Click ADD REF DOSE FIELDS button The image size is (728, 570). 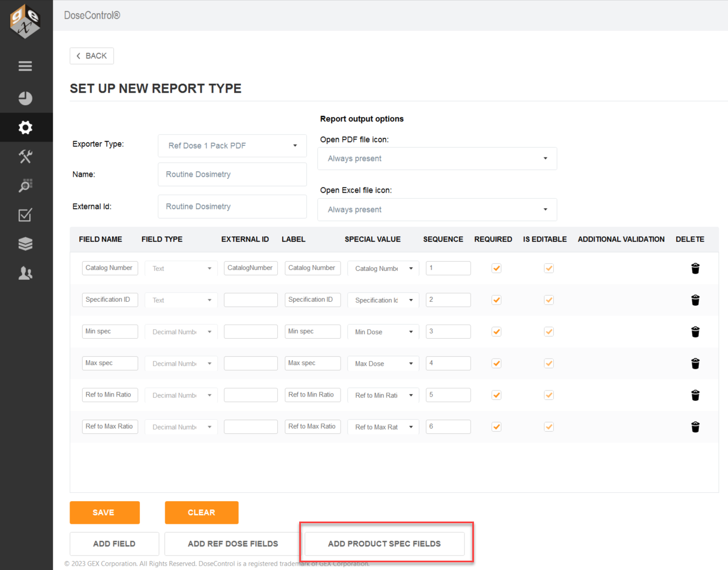233,544
